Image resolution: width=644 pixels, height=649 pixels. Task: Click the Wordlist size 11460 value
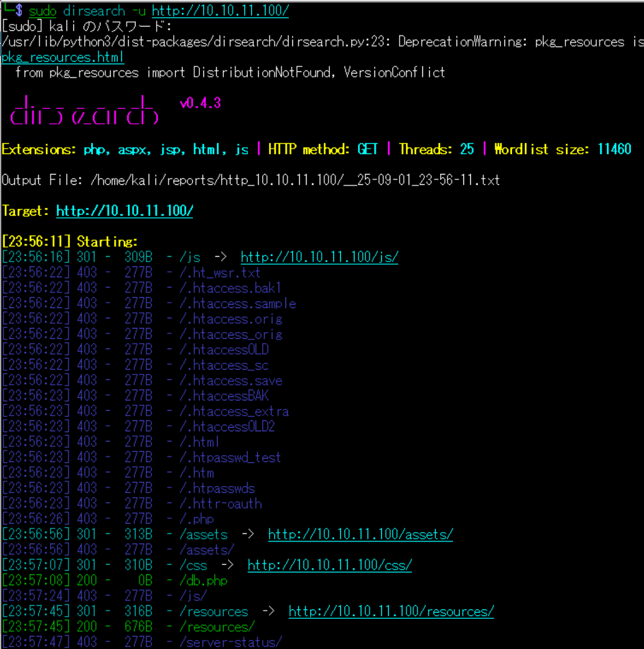(x=614, y=149)
